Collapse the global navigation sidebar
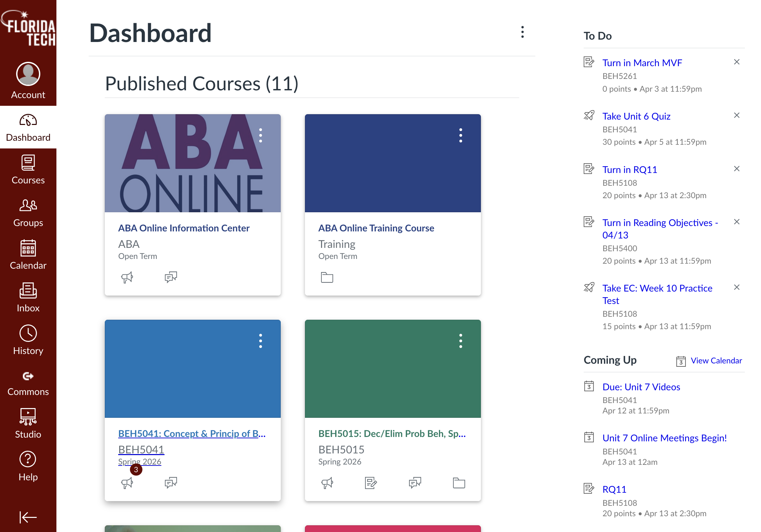This screenshot has width=761, height=532. pos(28,517)
